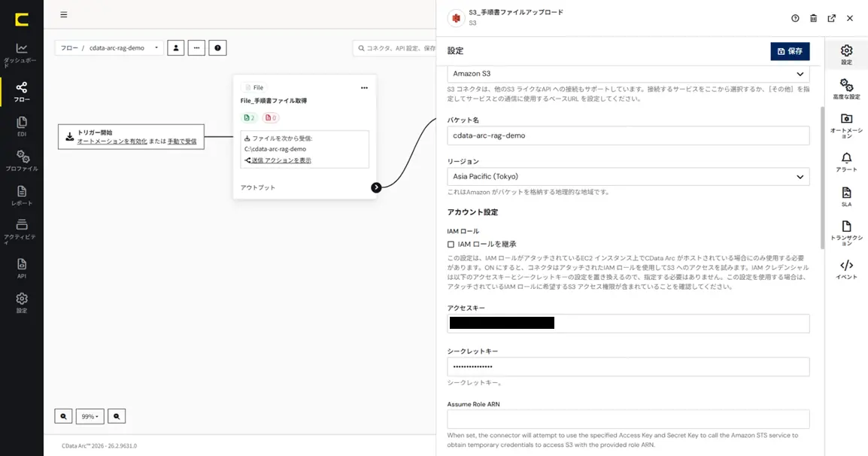Open the リージョン Asia Pacific (Tokyo) dropdown
This screenshot has width=868, height=456.
[x=628, y=177]
